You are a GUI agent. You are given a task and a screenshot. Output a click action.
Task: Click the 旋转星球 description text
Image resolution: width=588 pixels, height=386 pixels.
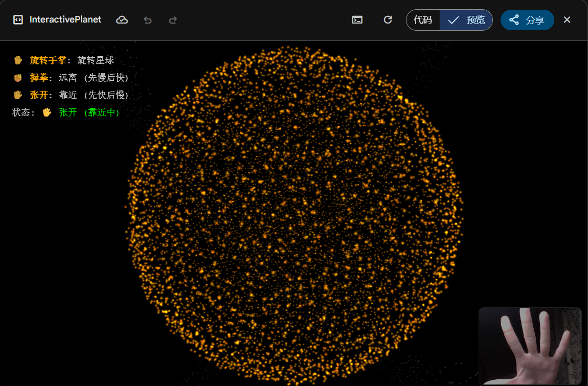click(96, 60)
